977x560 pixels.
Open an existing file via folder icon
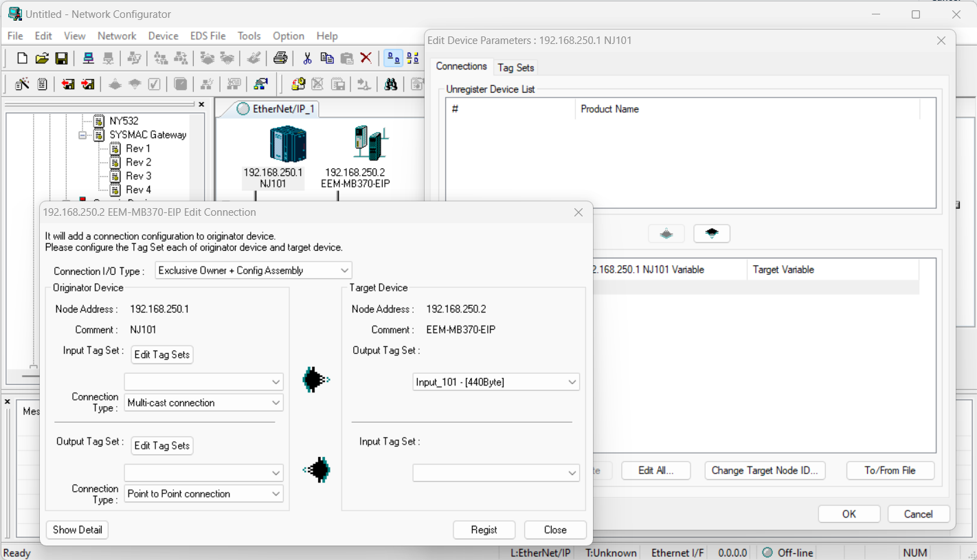tap(42, 58)
